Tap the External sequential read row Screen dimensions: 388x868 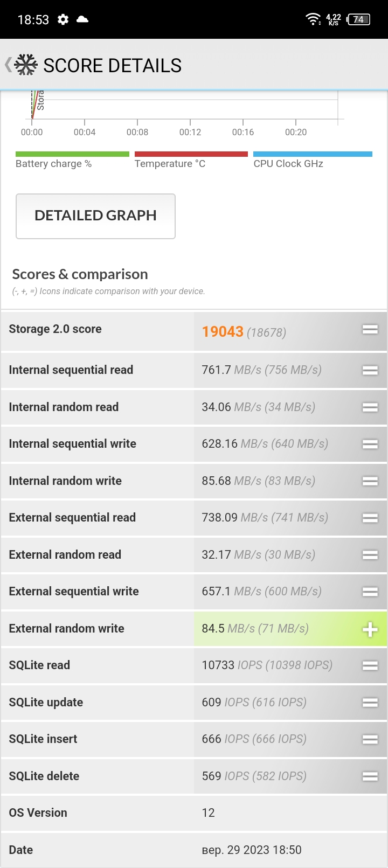(194, 518)
